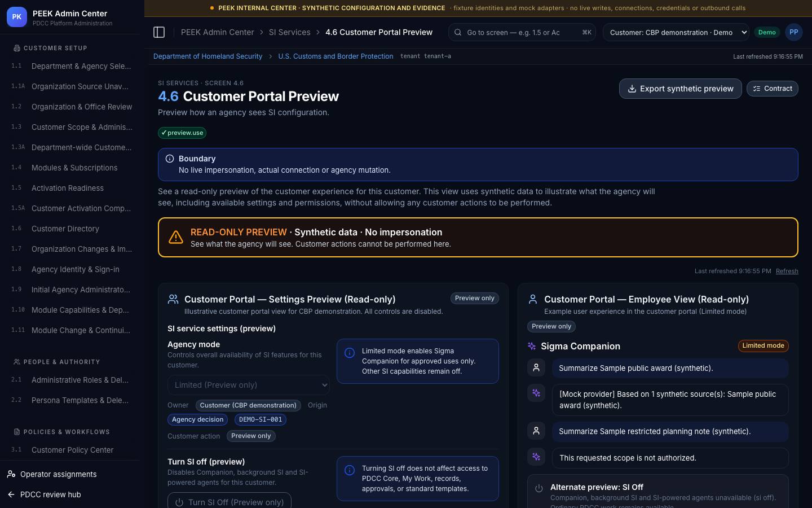
Task: Open the Customer CBP demonstration dropdown
Action: (x=676, y=32)
